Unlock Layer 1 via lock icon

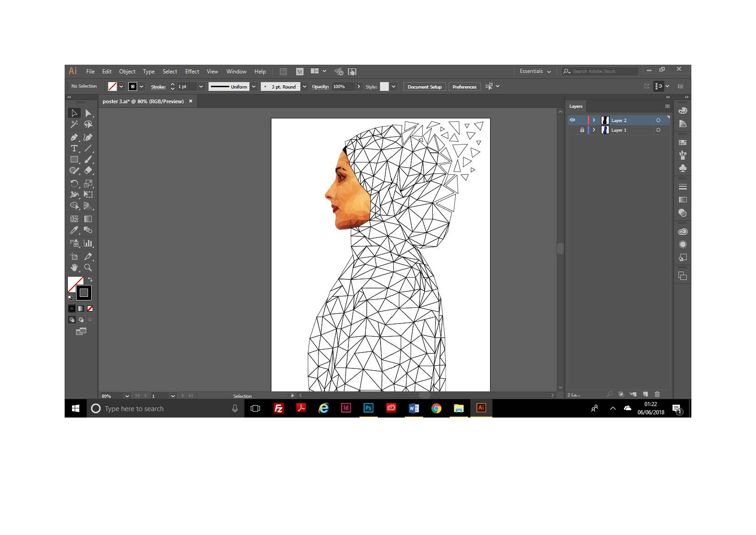pyautogui.click(x=582, y=130)
